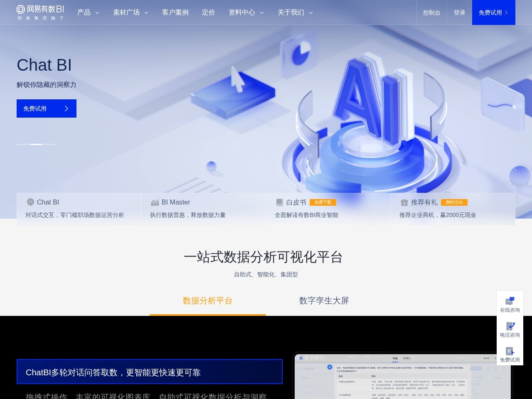
Task: Click 自助式、智能化、集团型 subtitle
Action: point(266,275)
